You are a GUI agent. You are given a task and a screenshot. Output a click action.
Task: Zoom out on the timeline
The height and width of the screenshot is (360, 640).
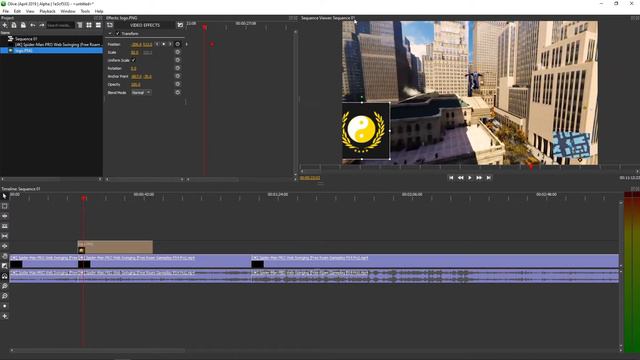[5, 296]
